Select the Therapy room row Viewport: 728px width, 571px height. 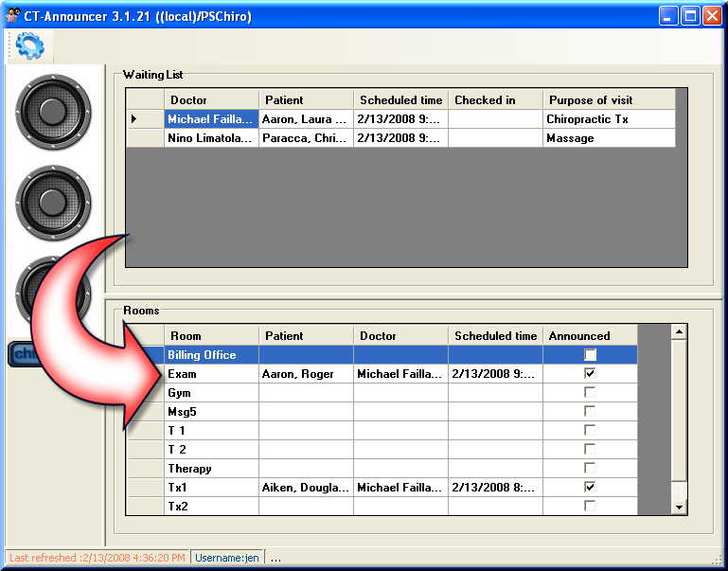point(211,469)
